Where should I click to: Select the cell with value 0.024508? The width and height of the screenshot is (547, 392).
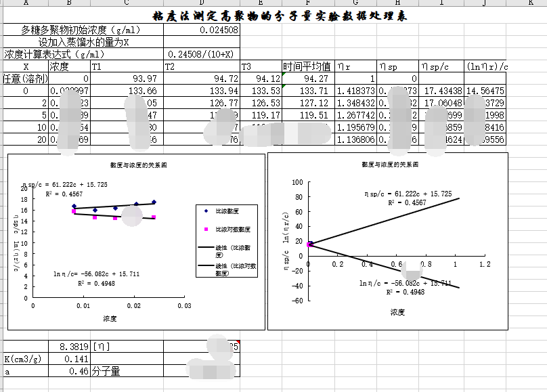click(x=202, y=30)
